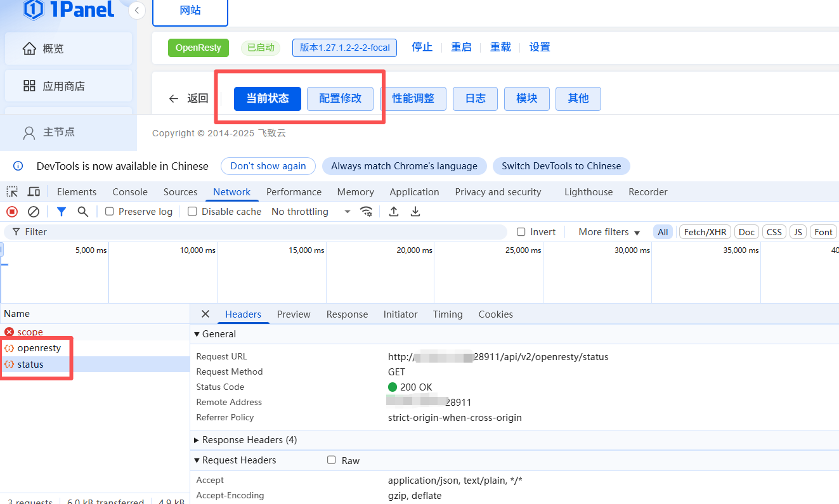Open the network search magnifier icon

tap(82, 212)
